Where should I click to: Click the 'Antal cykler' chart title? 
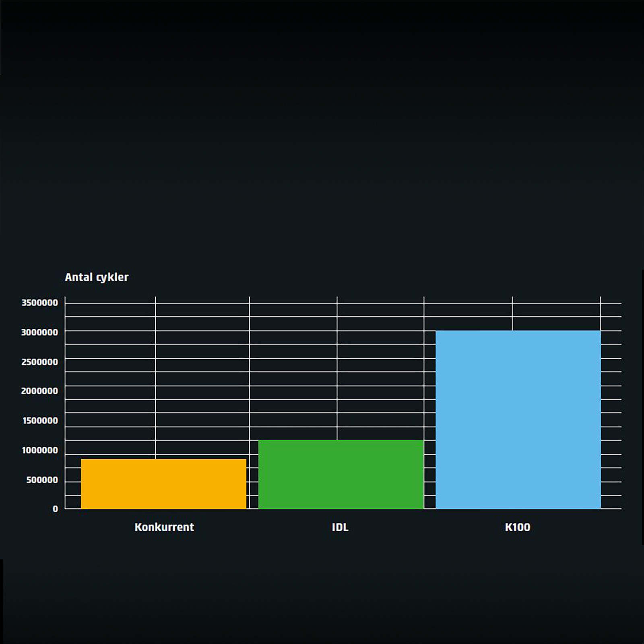(x=97, y=277)
